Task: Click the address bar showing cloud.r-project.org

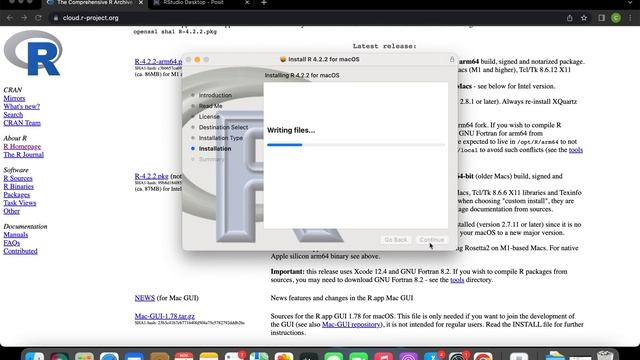Action: 91,18
